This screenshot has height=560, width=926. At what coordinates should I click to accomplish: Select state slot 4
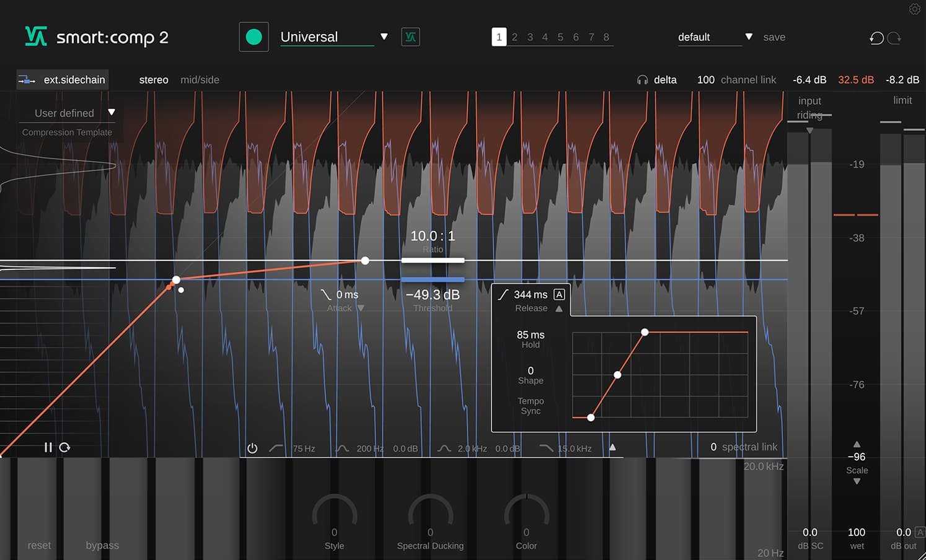545,37
